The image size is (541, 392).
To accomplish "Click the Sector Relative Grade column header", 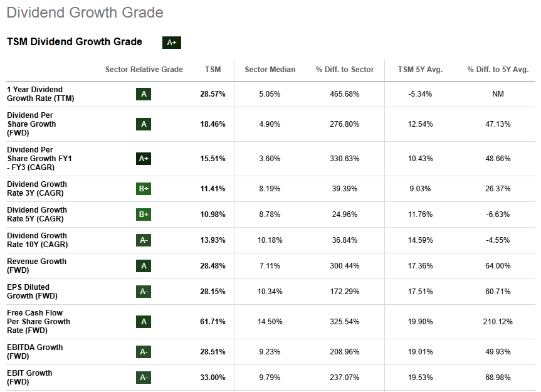I will [144, 70].
